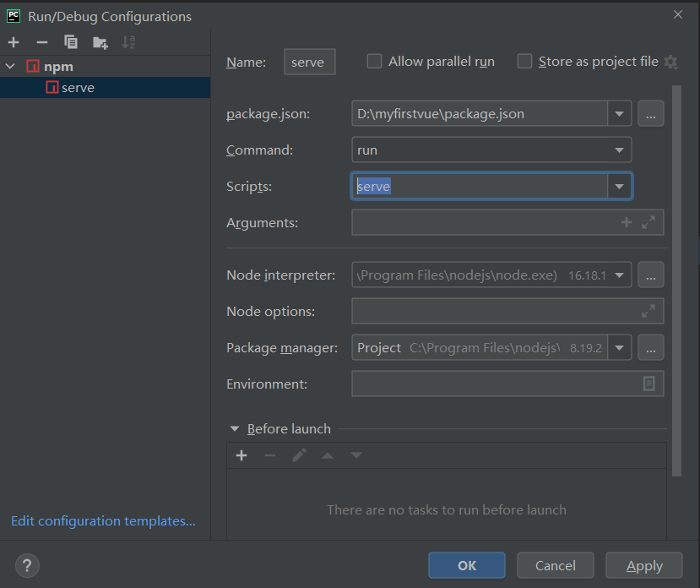Open the Node interpreter dropdown
This screenshot has width=700, height=588.
pos(621,275)
